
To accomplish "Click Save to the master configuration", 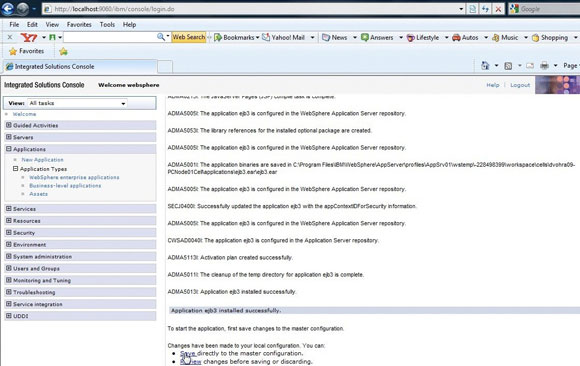I will point(188,353).
